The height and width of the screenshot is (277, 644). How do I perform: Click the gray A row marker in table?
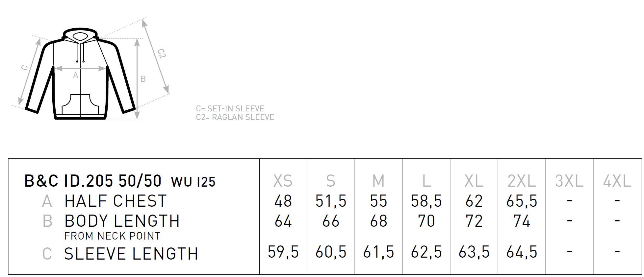(x=47, y=201)
